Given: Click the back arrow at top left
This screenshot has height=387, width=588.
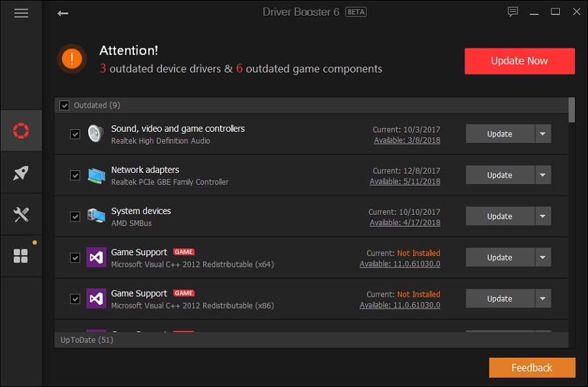Looking at the screenshot, I should [x=63, y=12].
